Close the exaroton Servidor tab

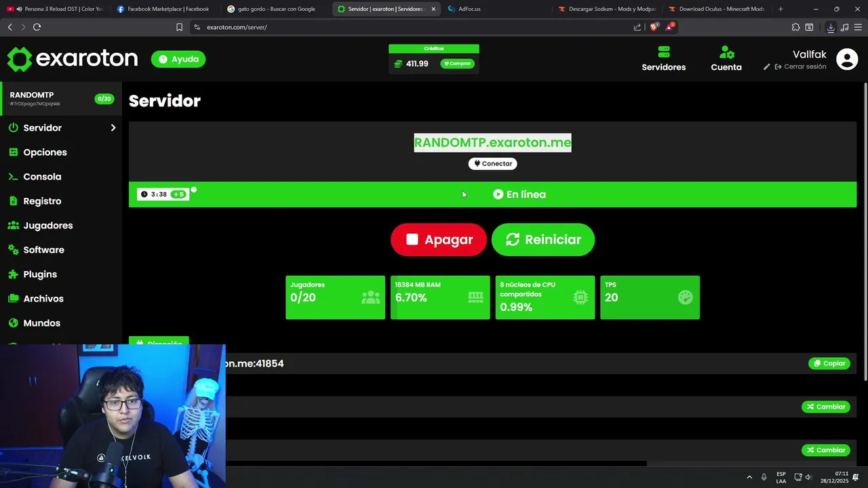433,9
